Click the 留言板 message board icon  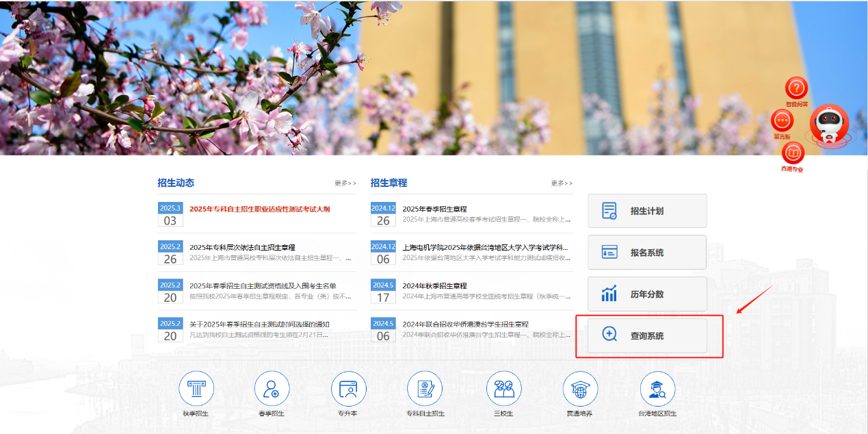pyautogui.click(x=782, y=121)
